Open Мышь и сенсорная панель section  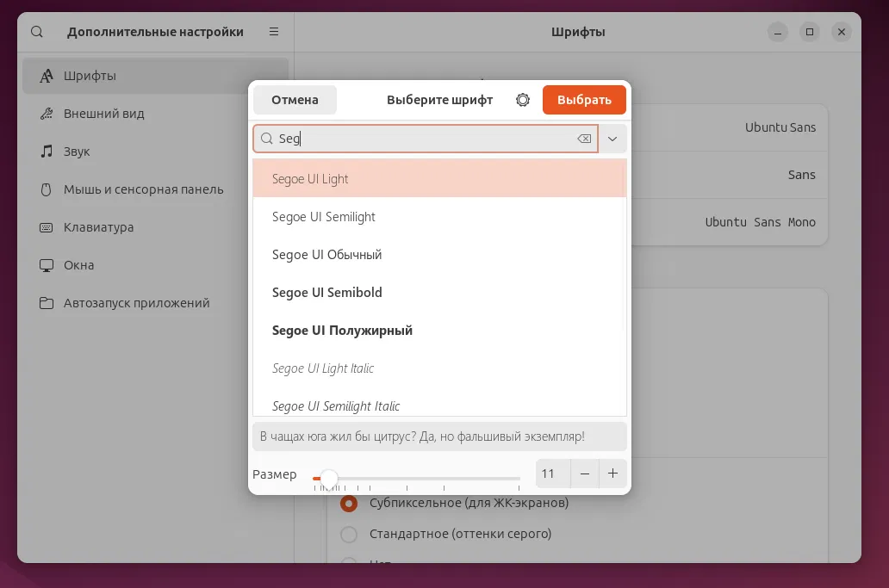click(x=155, y=189)
